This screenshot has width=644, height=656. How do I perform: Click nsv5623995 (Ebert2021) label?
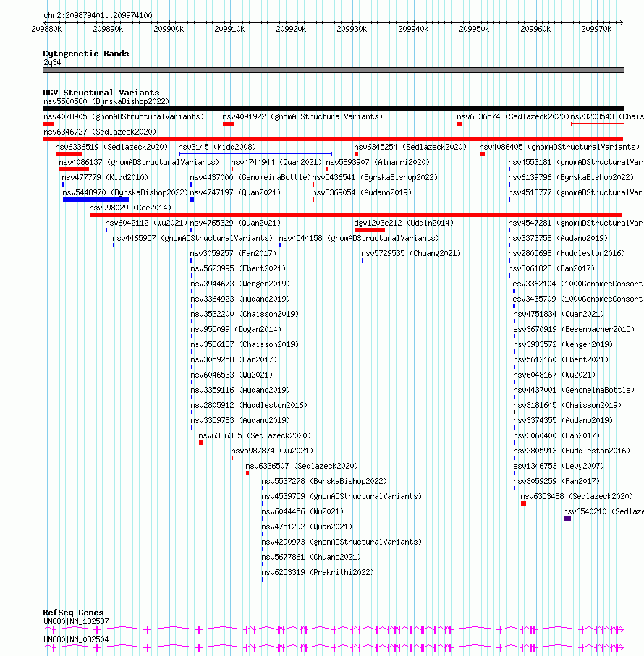coord(238,268)
